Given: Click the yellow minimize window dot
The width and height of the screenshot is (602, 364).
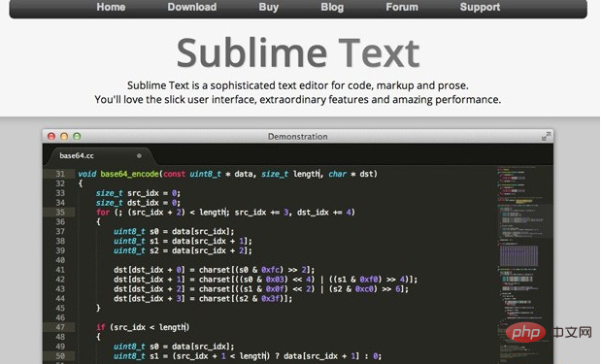Looking at the screenshot, I should (64, 136).
